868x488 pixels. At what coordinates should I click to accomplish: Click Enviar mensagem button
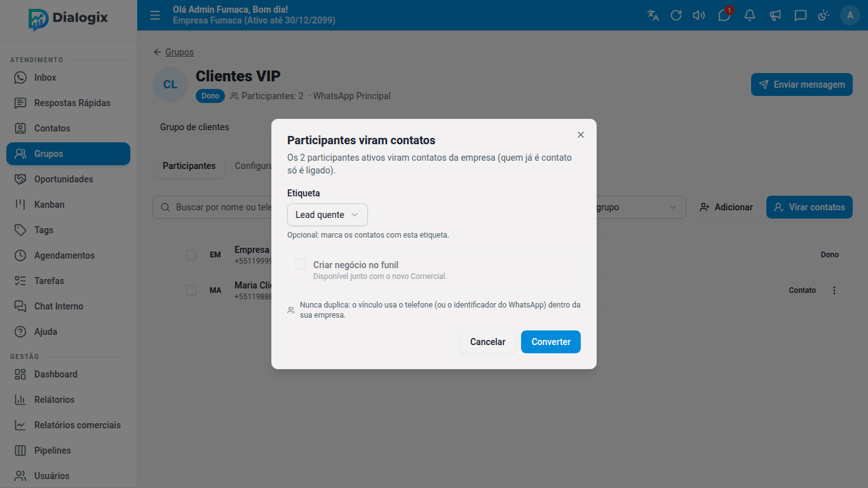(x=802, y=85)
